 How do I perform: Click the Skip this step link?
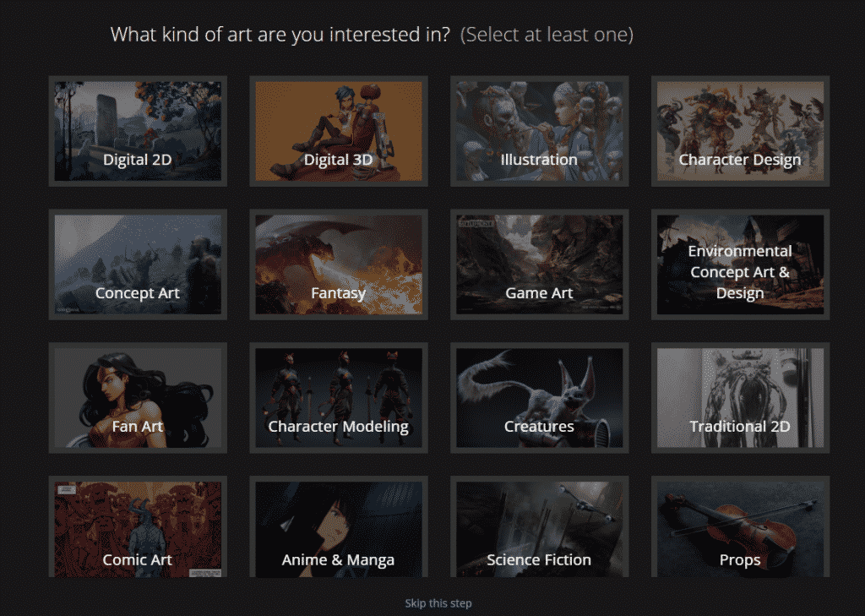[x=438, y=603]
